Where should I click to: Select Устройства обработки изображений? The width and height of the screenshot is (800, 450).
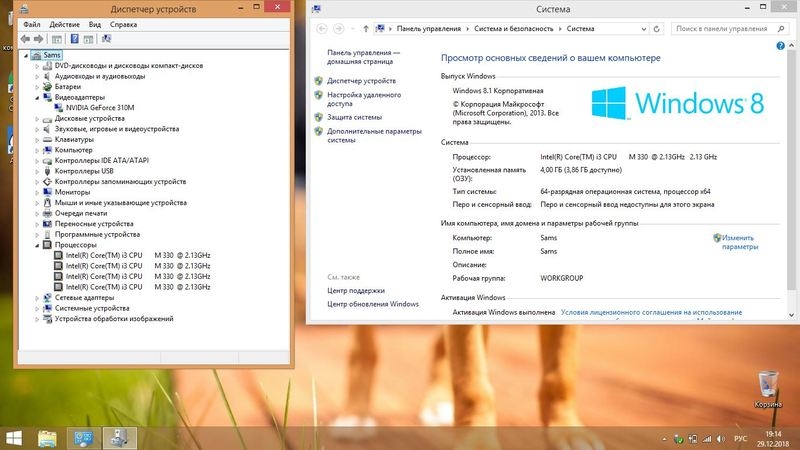[x=114, y=318]
